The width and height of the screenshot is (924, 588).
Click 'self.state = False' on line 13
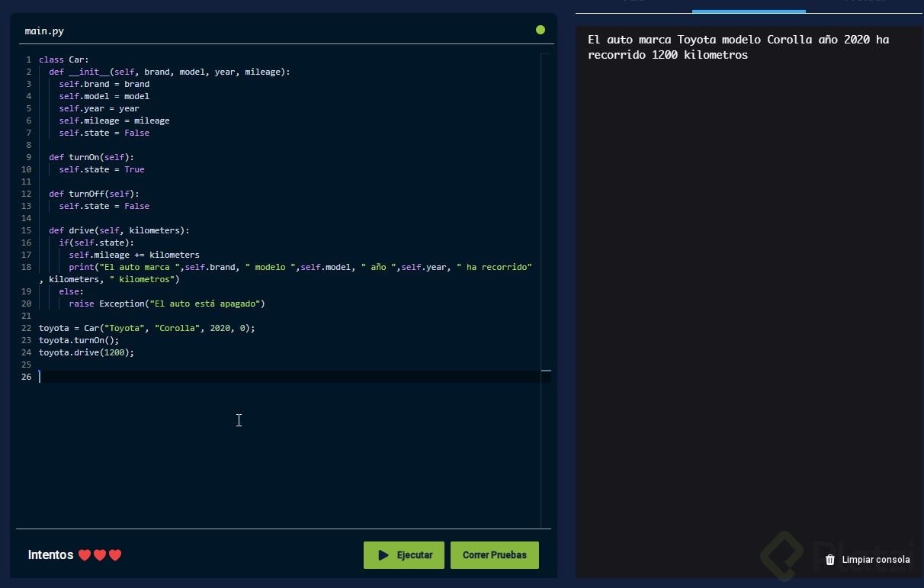point(104,206)
